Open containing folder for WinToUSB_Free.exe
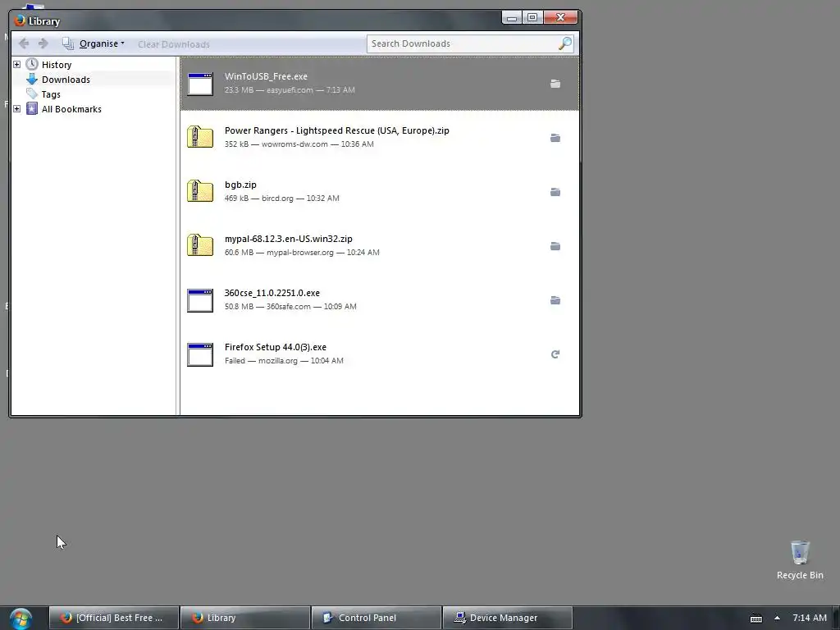 tap(555, 84)
